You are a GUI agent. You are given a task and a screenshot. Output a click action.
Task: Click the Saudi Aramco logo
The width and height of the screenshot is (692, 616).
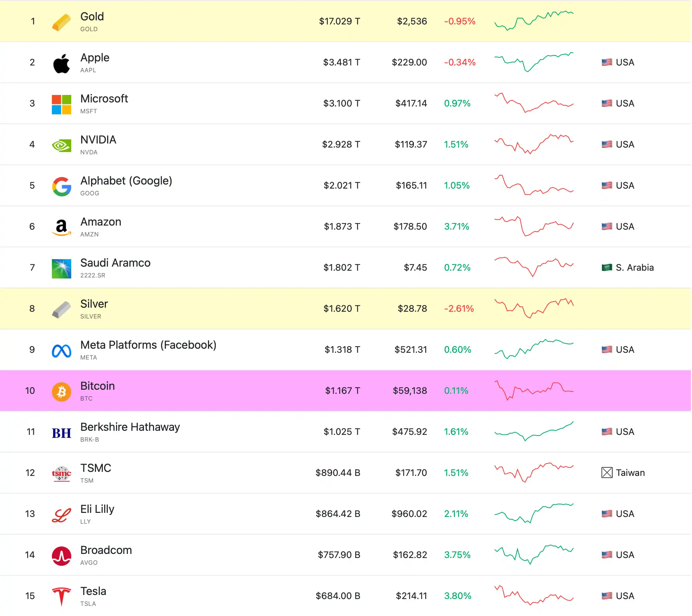coord(61,269)
